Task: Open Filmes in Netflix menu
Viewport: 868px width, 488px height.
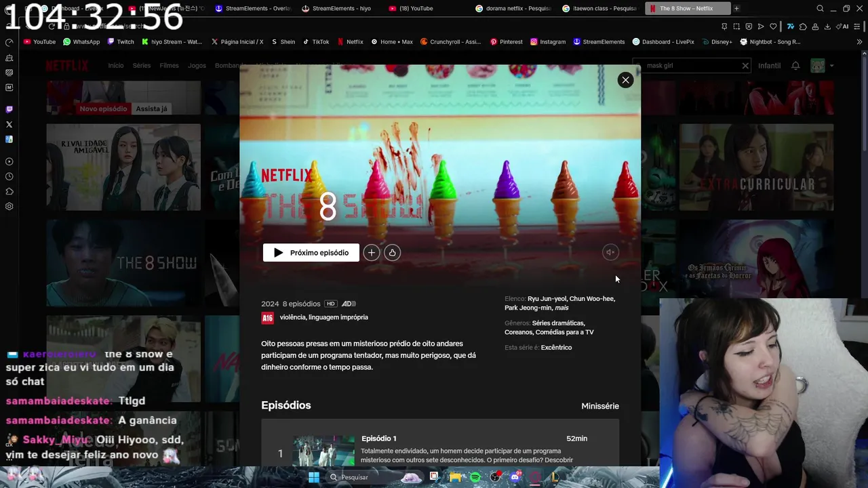Action: 169,66
